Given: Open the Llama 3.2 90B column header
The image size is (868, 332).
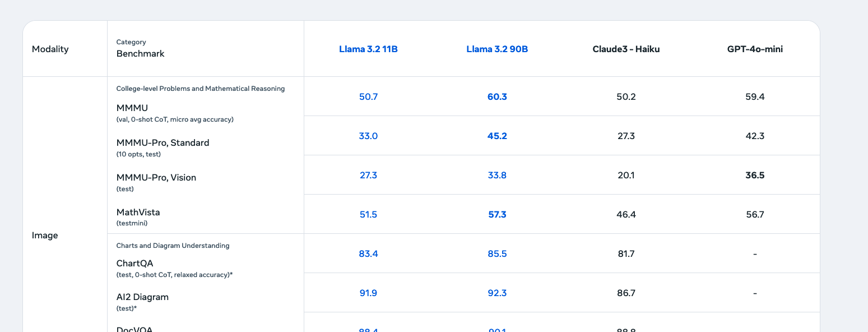Looking at the screenshot, I should pos(497,49).
